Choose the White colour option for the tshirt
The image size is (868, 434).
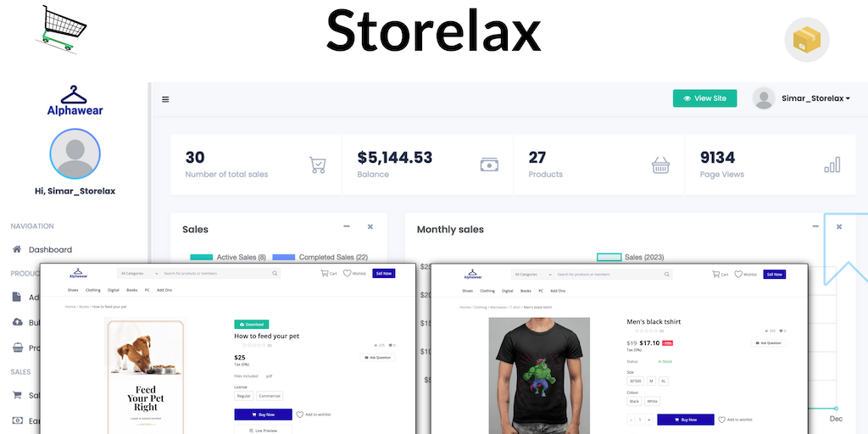pyautogui.click(x=652, y=401)
